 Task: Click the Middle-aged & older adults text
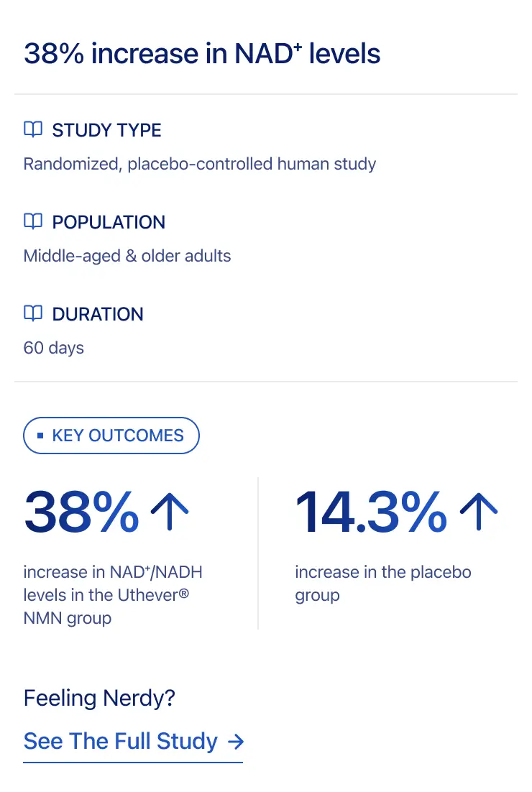coord(127,256)
